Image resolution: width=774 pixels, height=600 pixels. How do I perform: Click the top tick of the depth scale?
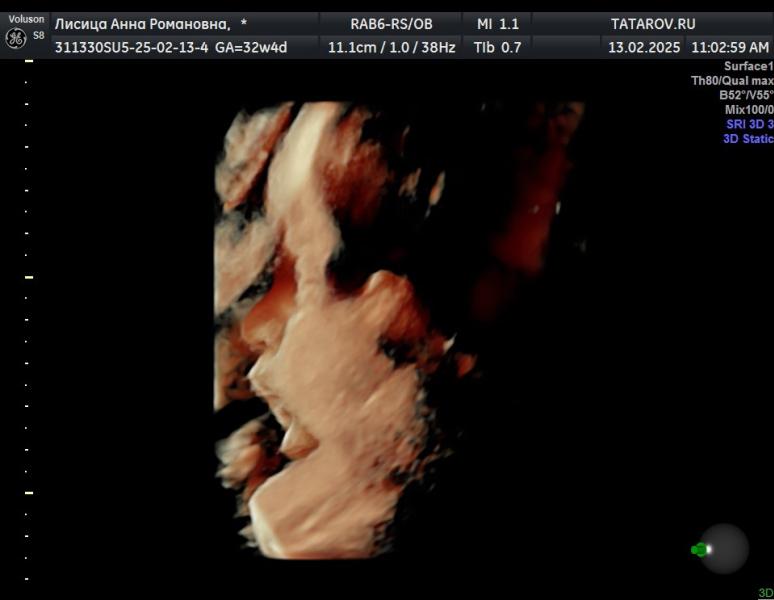tap(29, 61)
